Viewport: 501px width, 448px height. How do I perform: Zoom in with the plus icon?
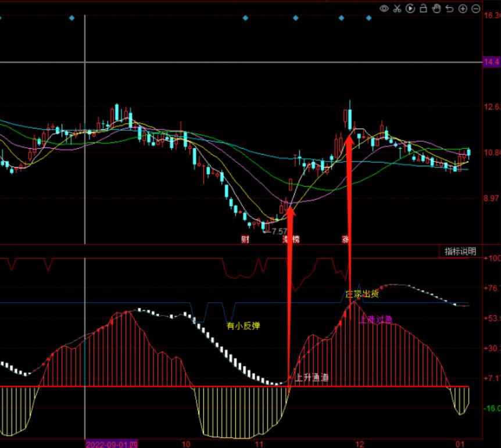pyautogui.click(x=463, y=8)
